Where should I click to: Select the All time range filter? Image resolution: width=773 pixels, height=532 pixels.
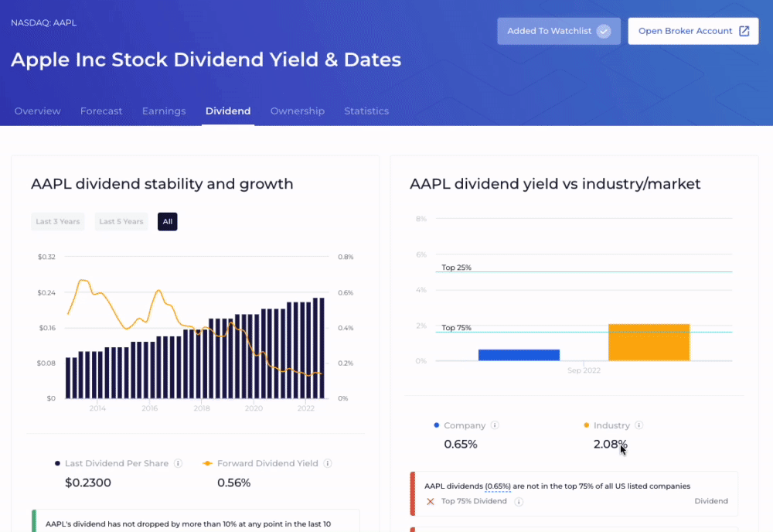click(x=168, y=221)
